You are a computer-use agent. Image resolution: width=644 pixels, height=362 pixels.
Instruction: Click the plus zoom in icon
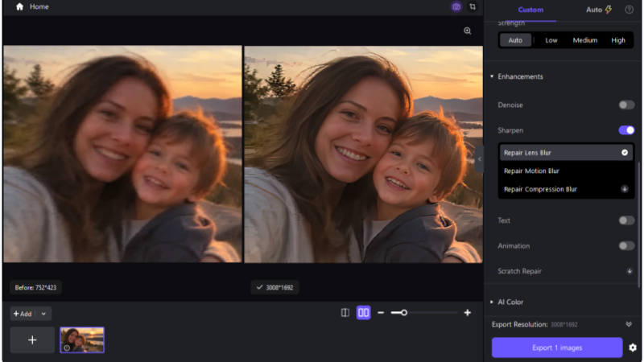(468, 313)
